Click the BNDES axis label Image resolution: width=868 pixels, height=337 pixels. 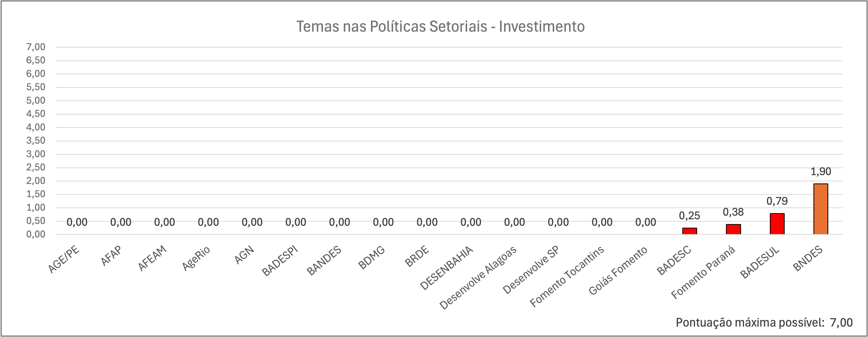(808, 259)
